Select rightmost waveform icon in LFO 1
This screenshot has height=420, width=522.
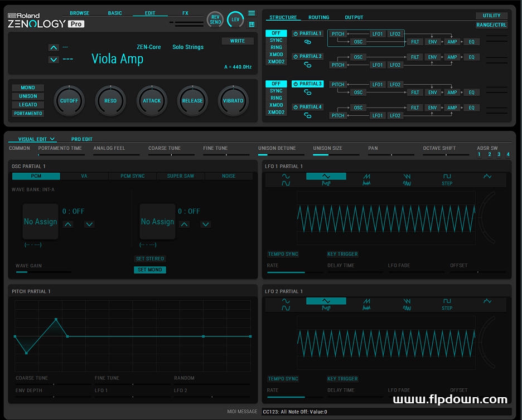(x=487, y=176)
